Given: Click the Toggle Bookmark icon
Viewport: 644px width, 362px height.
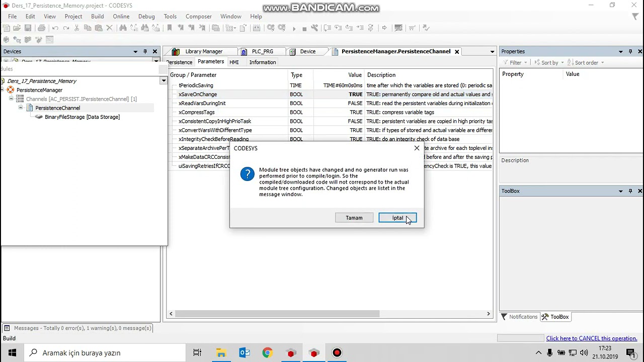Looking at the screenshot, I should (170, 28).
